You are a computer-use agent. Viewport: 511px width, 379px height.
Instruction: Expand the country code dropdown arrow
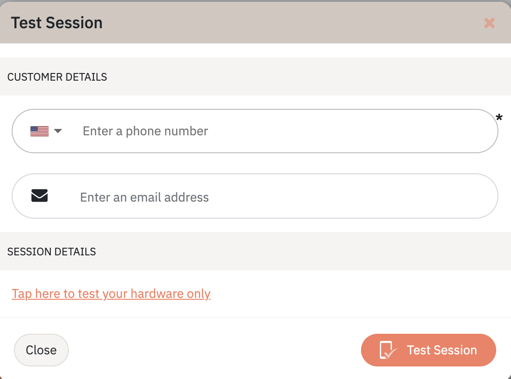coord(58,131)
